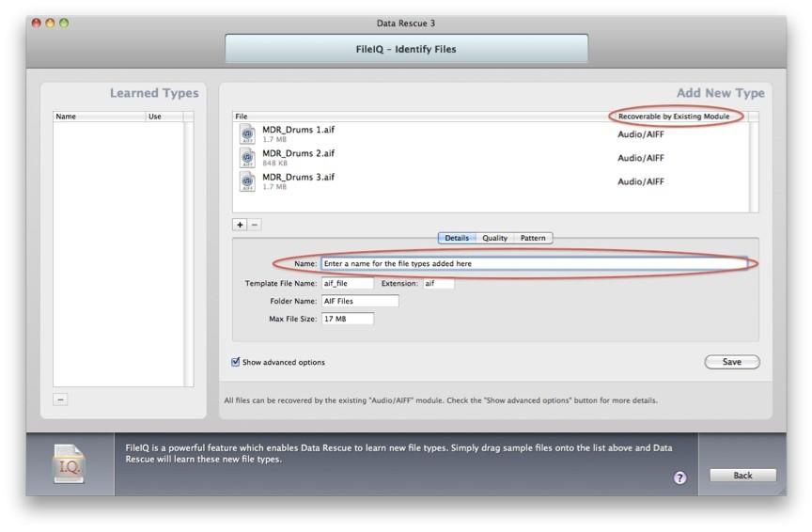
Task: Click Audio/AIFF value for MDR_Drums 1.aif
Action: (x=641, y=134)
